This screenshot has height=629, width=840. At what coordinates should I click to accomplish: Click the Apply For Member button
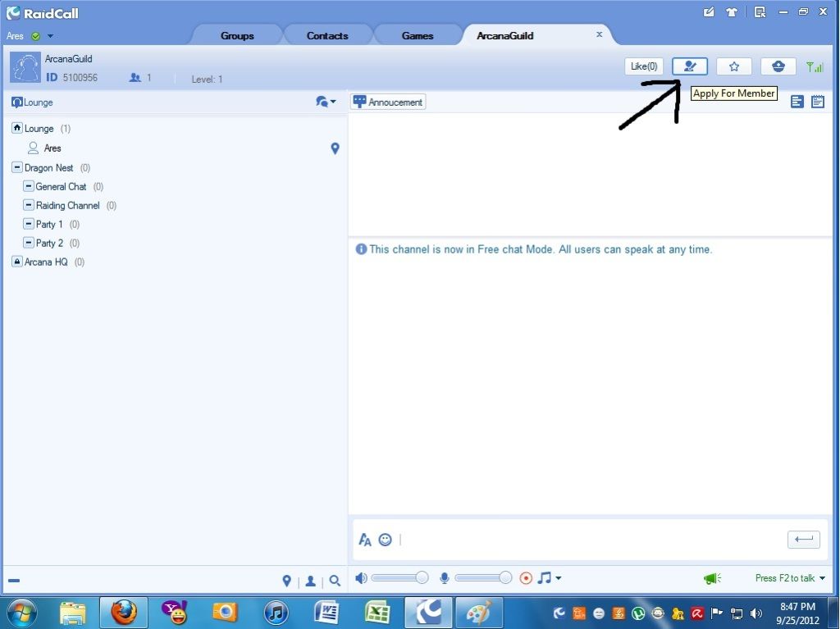(x=689, y=66)
